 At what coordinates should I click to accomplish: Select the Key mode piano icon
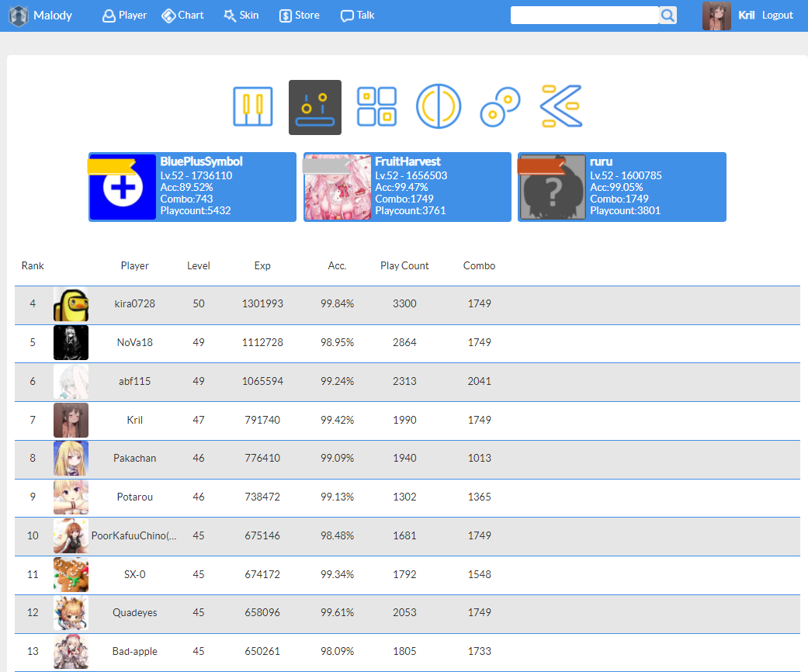tap(252, 106)
